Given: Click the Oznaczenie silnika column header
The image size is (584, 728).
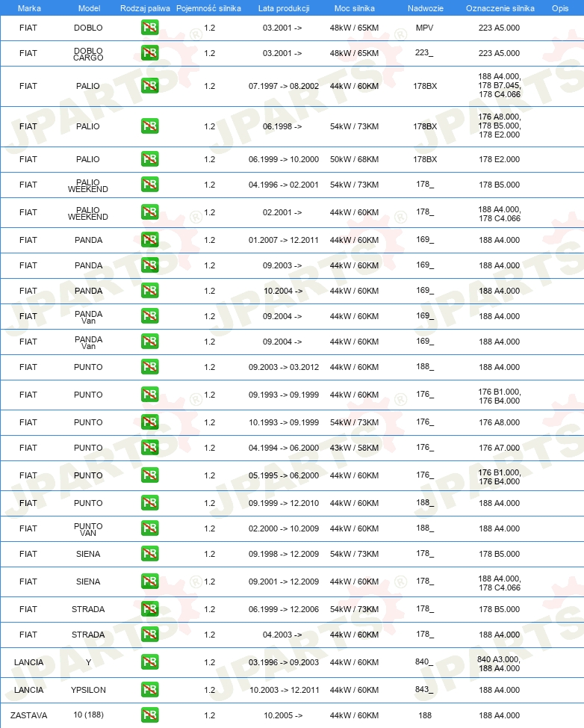Looking at the screenshot, I should point(500,8).
